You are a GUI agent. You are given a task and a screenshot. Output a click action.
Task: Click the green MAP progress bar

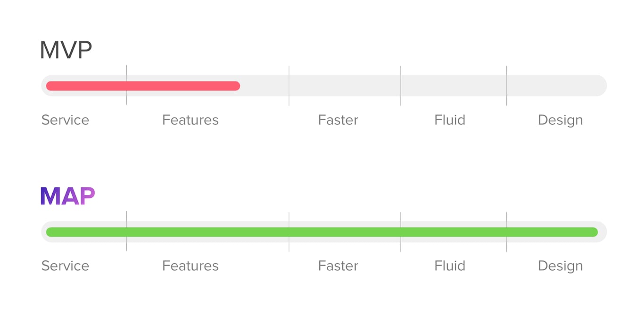[322, 232]
